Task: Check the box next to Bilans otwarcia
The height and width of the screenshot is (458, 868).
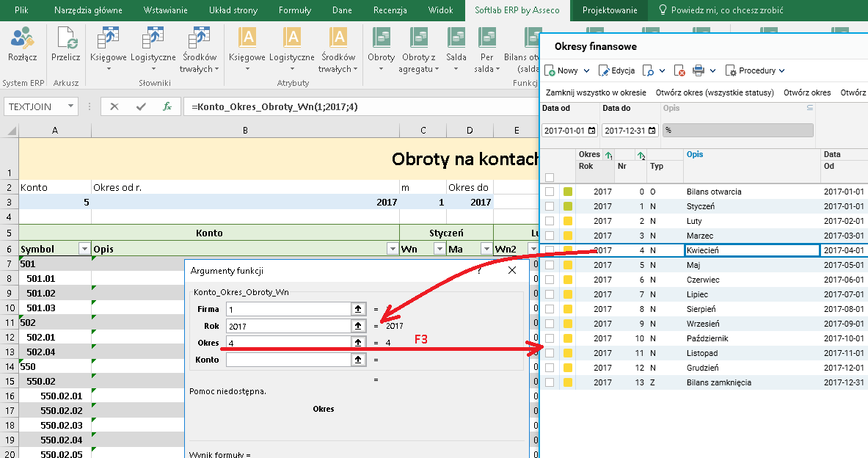Action: click(550, 192)
